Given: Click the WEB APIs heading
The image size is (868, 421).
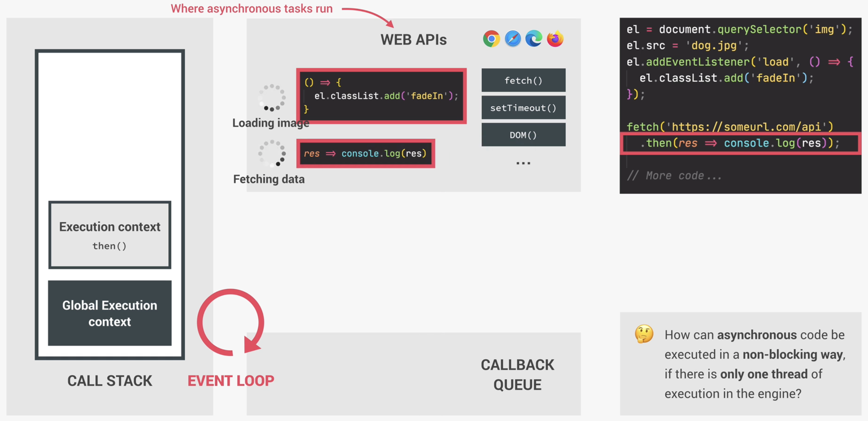Looking at the screenshot, I should click(x=413, y=40).
